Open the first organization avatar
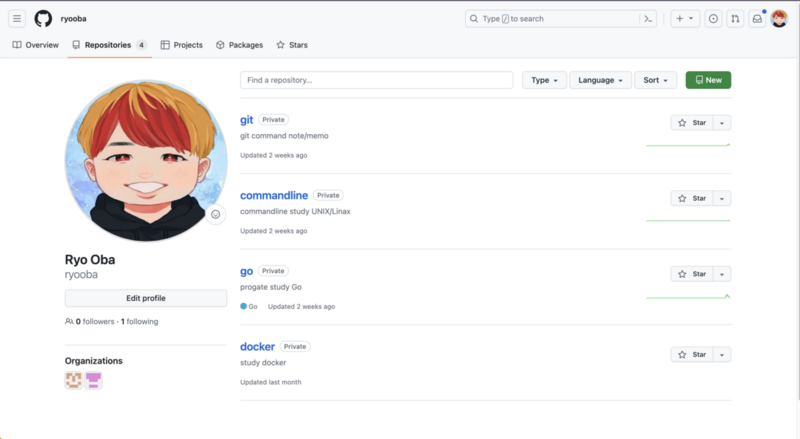Viewport: 800px width, 439px height. pyautogui.click(x=73, y=380)
